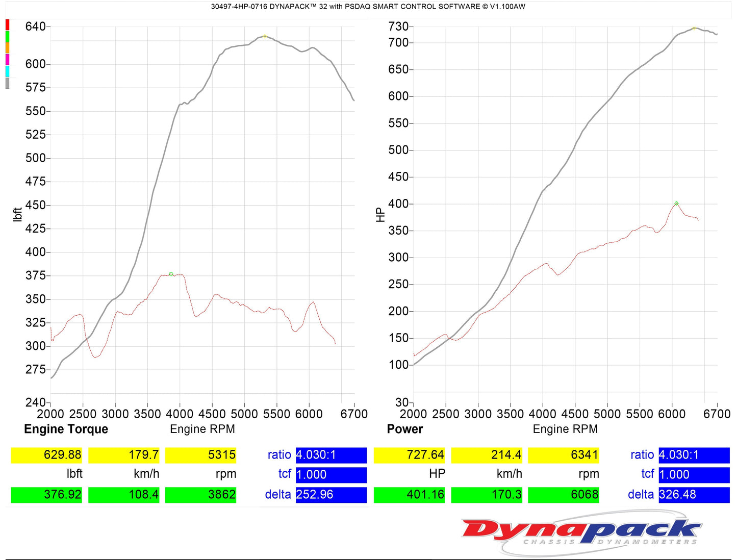This screenshot has height=560, width=737.
Task: Select the 376.92 green torque value
Action: (46, 495)
